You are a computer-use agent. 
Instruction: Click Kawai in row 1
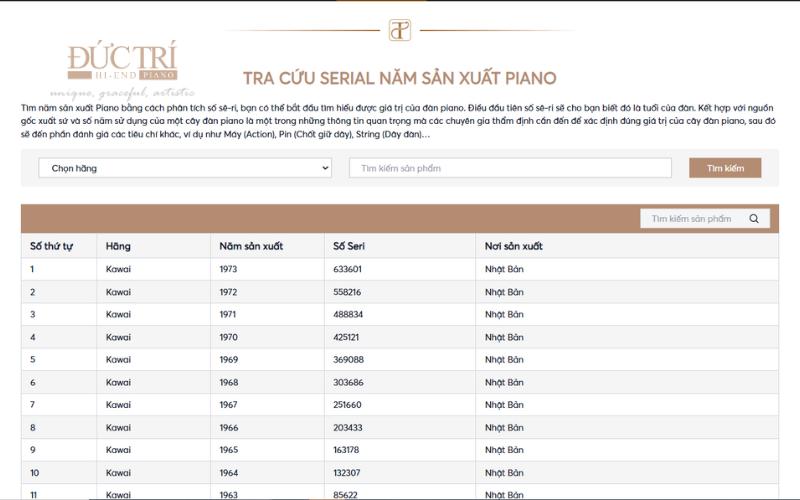118,269
